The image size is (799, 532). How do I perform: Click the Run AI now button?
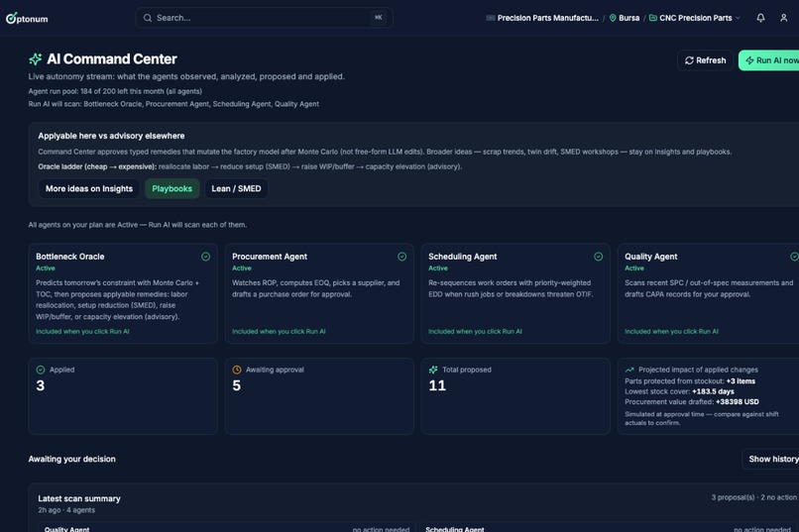[769, 60]
